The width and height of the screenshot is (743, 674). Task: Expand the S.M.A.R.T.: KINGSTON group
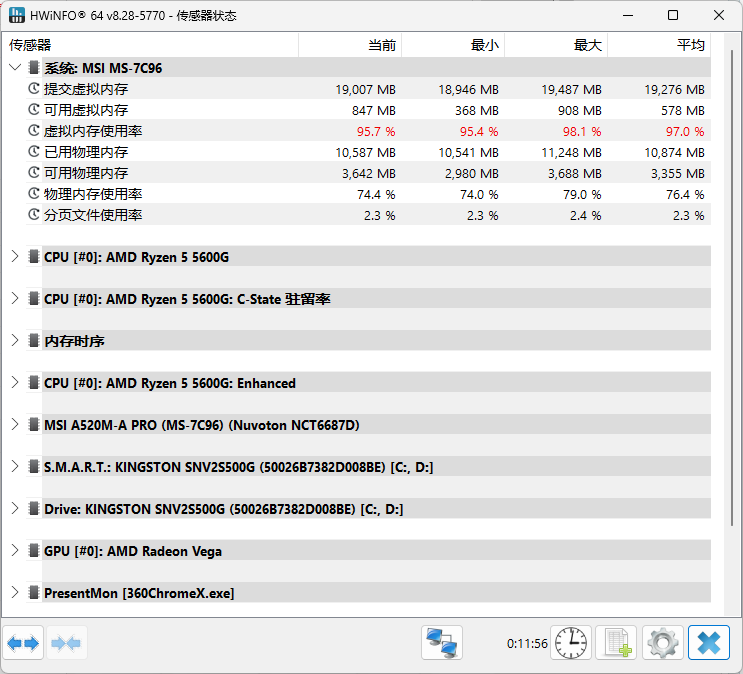point(15,466)
